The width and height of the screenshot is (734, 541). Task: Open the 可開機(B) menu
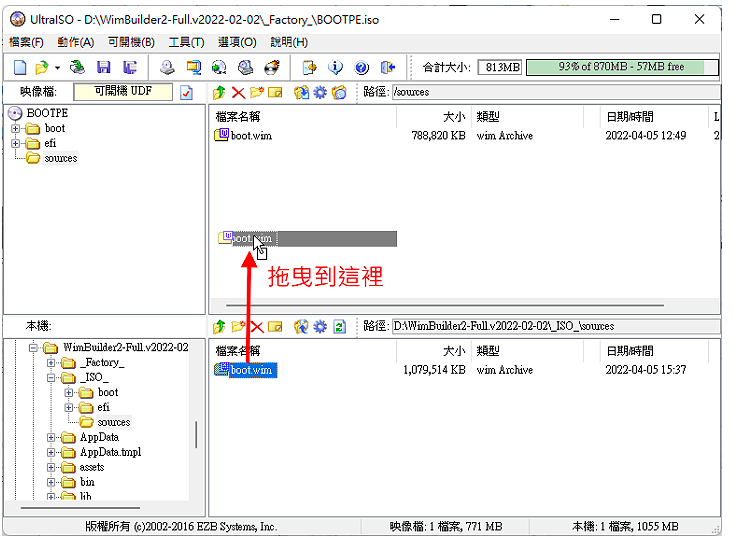pos(132,42)
